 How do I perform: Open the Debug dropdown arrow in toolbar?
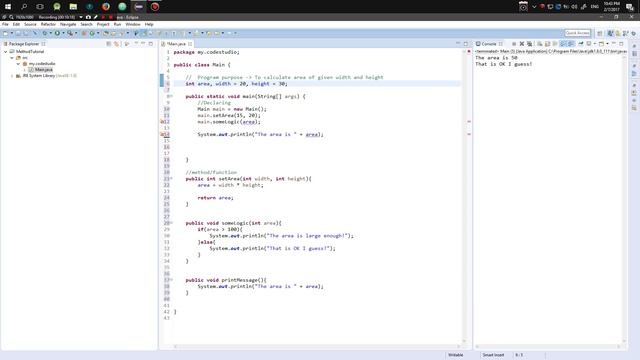tap(51, 33)
